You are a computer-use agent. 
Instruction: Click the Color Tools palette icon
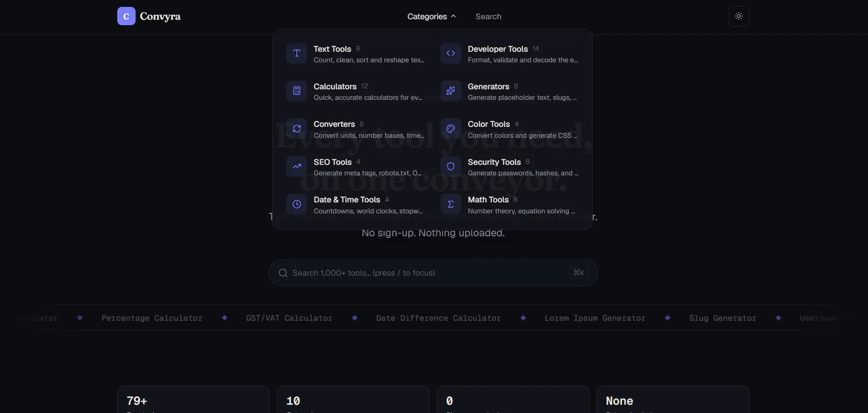click(451, 129)
